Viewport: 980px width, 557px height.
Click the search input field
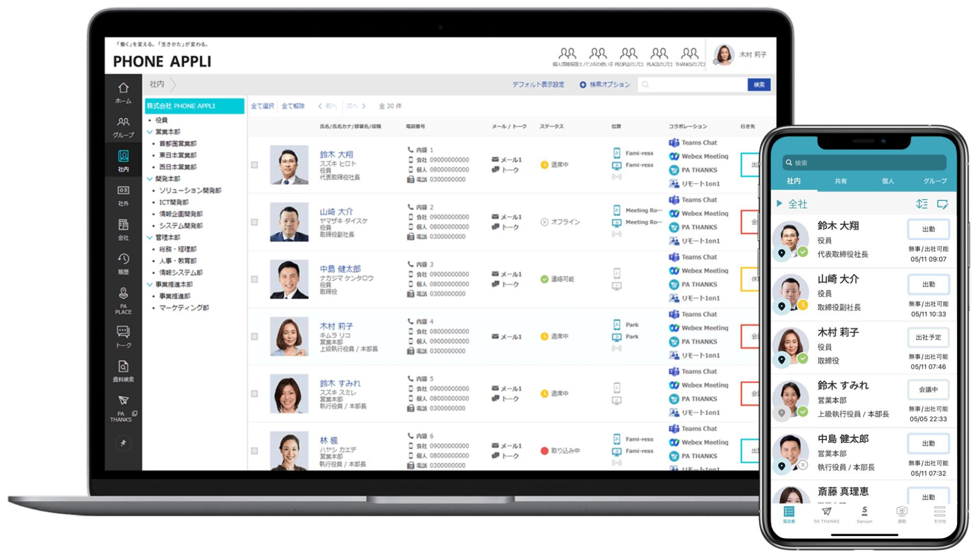coord(693,85)
